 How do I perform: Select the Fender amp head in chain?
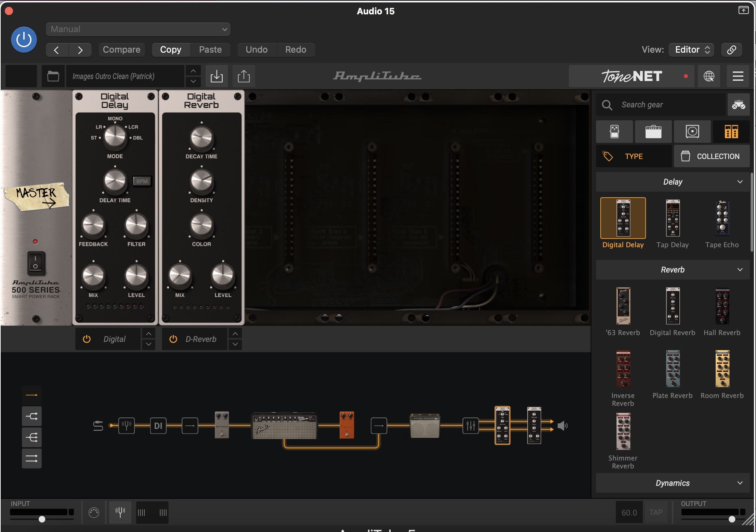[x=284, y=426]
